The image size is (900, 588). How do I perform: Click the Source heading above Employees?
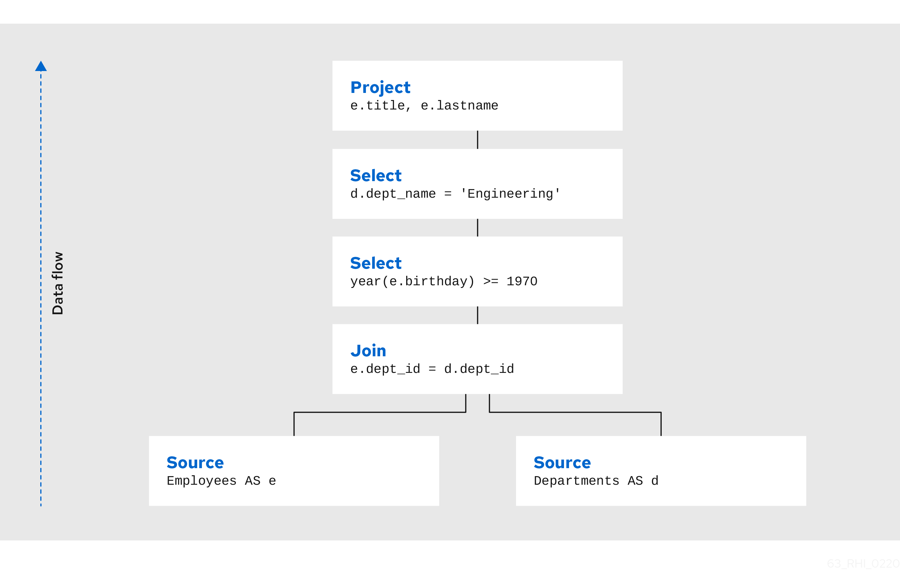pyautogui.click(x=195, y=463)
